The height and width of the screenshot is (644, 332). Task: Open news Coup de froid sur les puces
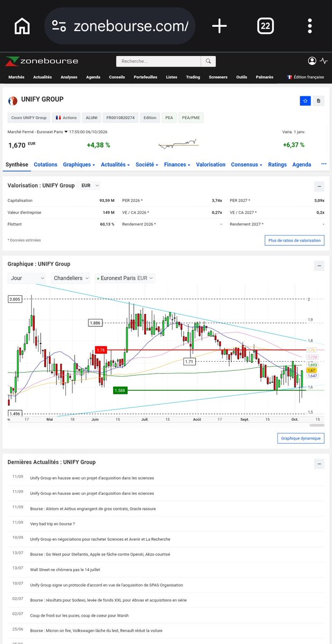pyautogui.click(x=79, y=616)
